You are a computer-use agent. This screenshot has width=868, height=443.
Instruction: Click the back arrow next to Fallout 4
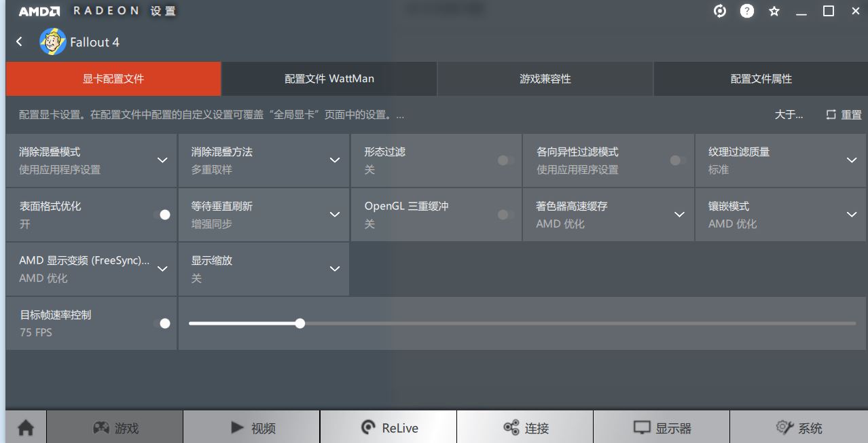(20, 42)
